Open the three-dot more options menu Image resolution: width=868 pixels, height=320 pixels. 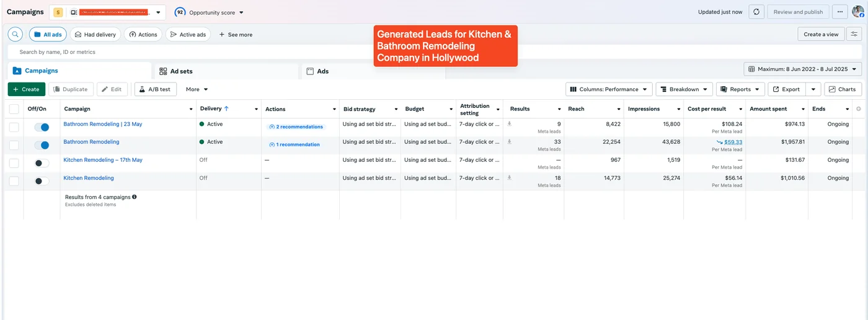pos(840,12)
